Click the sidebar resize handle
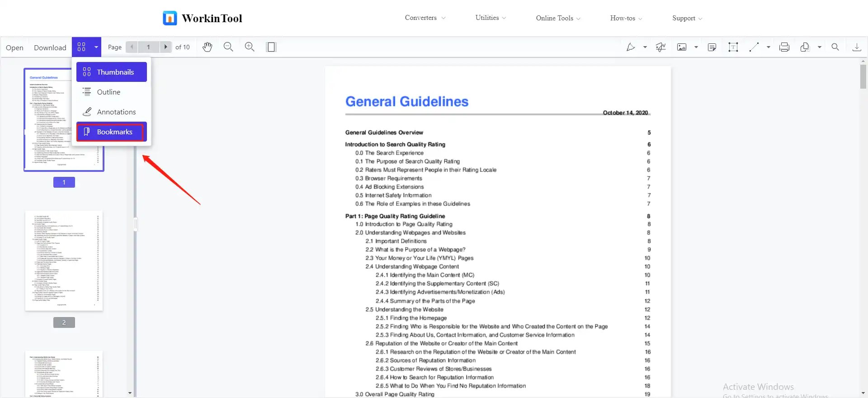Image resolution: width=868 pixels, height=398 pixels. pyautogui.click(x=135, y=225)
